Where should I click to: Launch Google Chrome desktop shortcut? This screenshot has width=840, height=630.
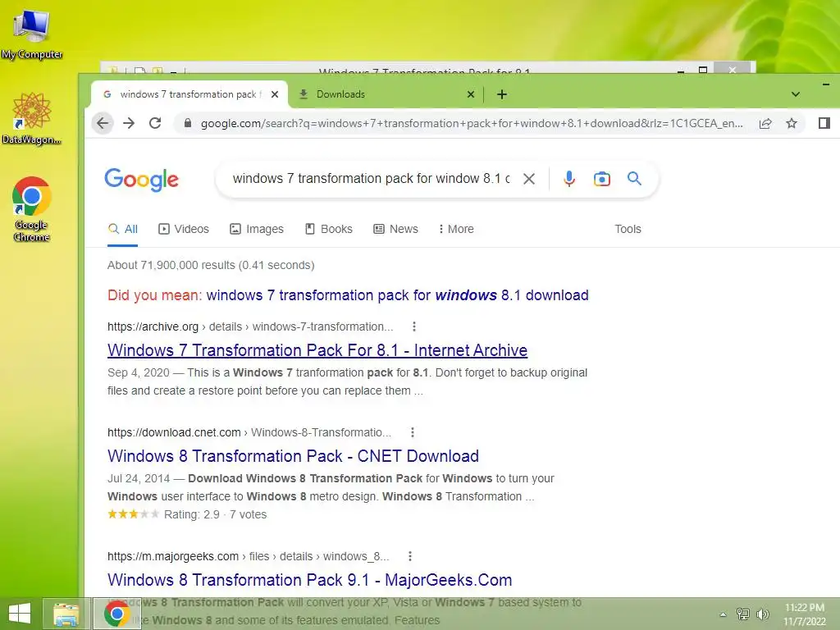tap(32, 209)
